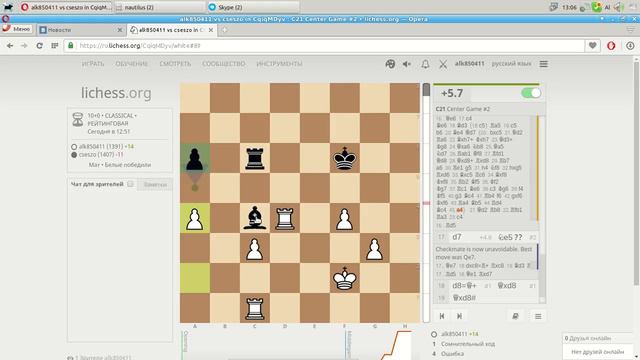Click the browser's forward arrow button

pyautogui.click(x=24, y=46)
